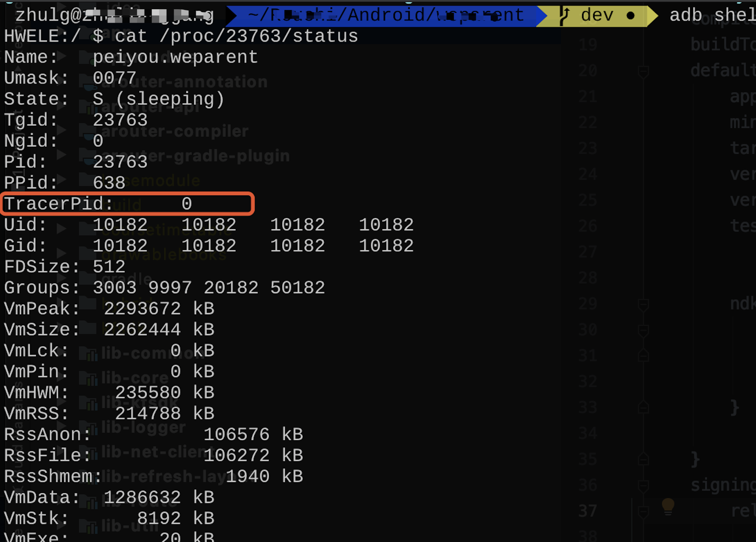Click the lib-util module icon

click(89, 527)
